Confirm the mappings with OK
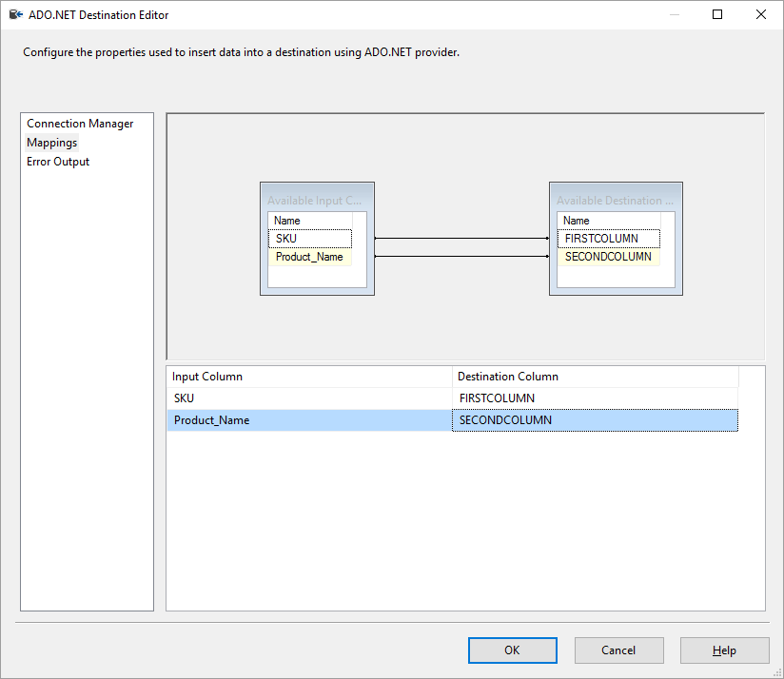784x679 pixels. coord(512,650)
